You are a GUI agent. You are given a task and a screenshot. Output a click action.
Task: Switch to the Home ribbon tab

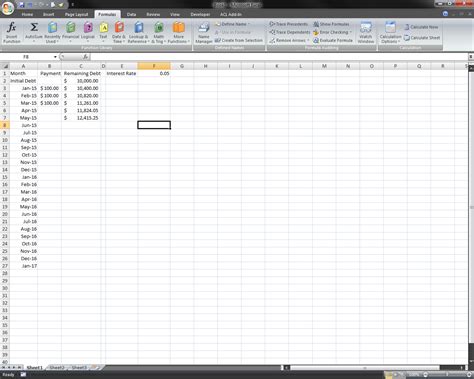(27, 14)
